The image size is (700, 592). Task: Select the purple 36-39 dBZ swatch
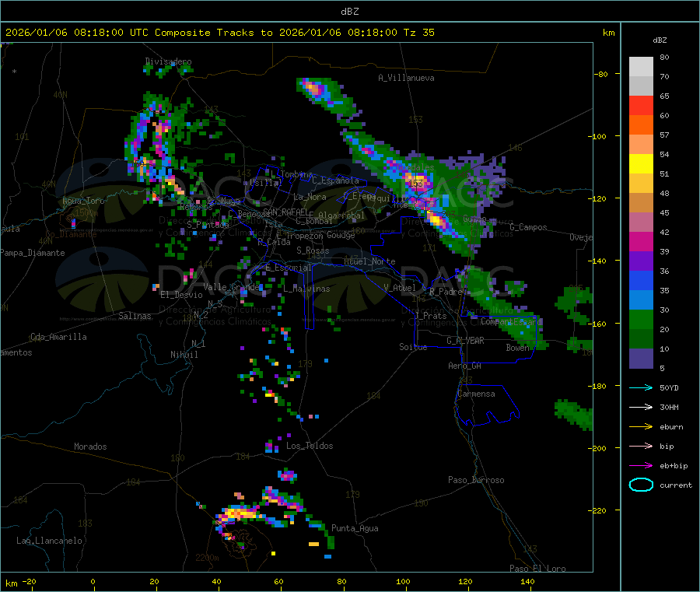tap(641, 261)
